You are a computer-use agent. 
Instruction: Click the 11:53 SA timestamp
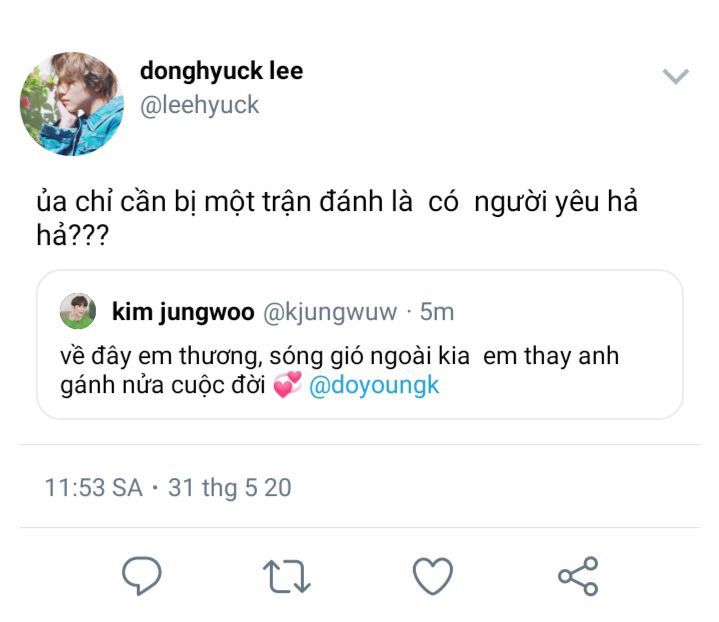(94, 487)
